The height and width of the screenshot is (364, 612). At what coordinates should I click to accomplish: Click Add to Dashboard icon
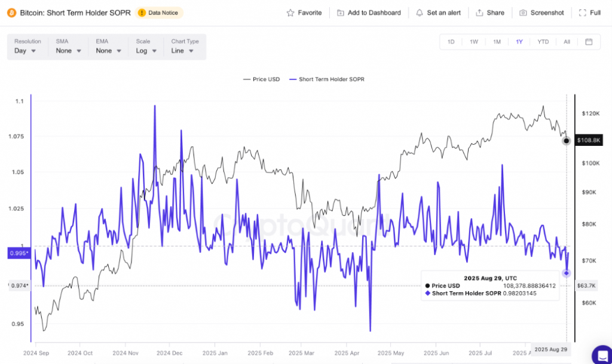click(x=340, y=13)
